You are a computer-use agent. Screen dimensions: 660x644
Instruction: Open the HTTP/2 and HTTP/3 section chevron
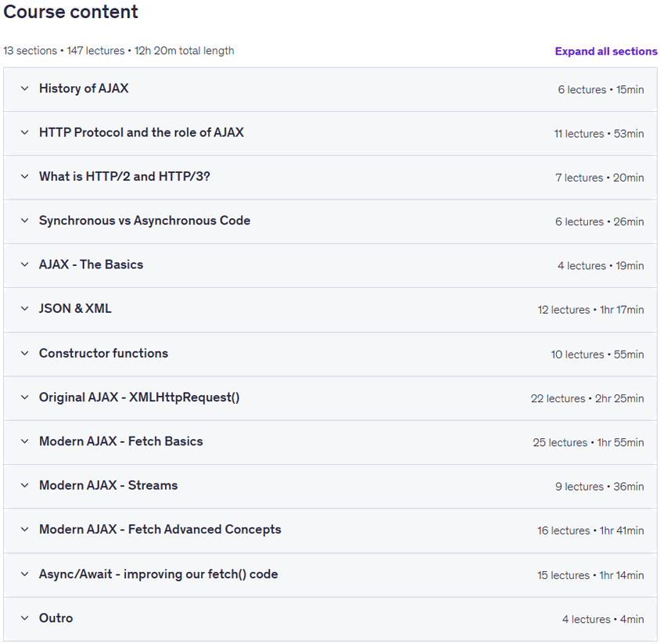pos(25,177)
